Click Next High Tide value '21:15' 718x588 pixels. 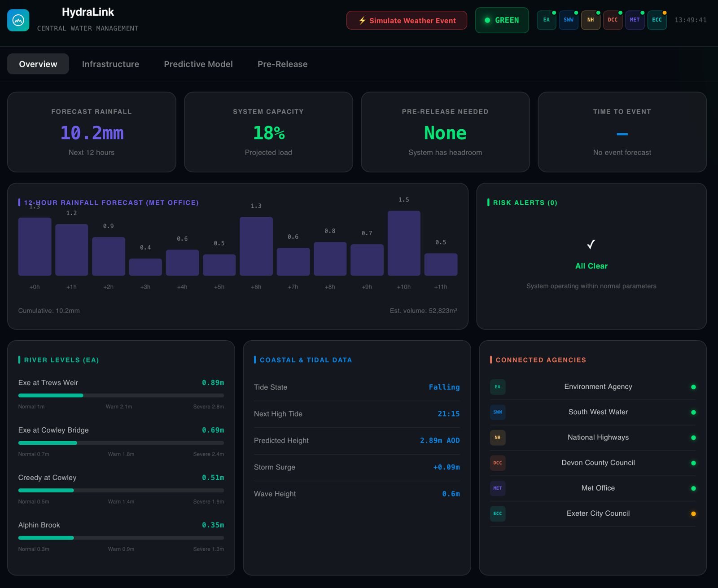449,414
